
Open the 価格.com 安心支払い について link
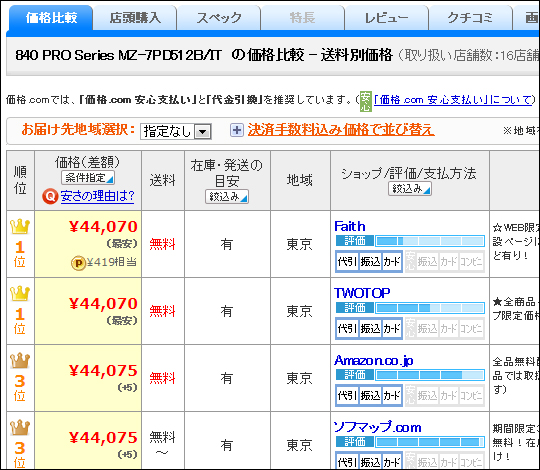pyautogui.click(x=453, y=100)
